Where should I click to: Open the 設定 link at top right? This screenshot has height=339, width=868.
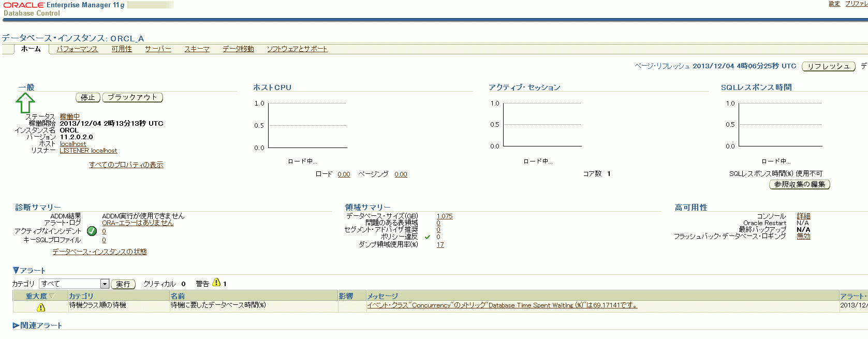click(x=834, y=4)
